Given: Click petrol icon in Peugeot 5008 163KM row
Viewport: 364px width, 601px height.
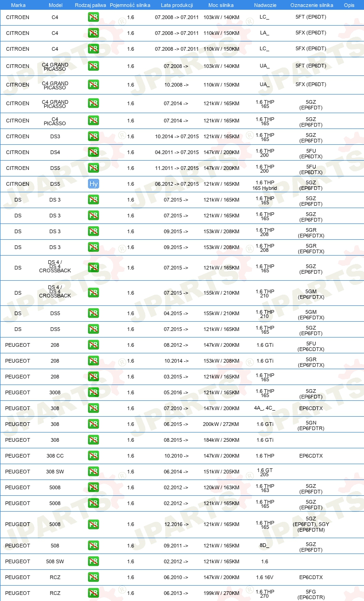Looking at the screenshot, I should [94, 487].
